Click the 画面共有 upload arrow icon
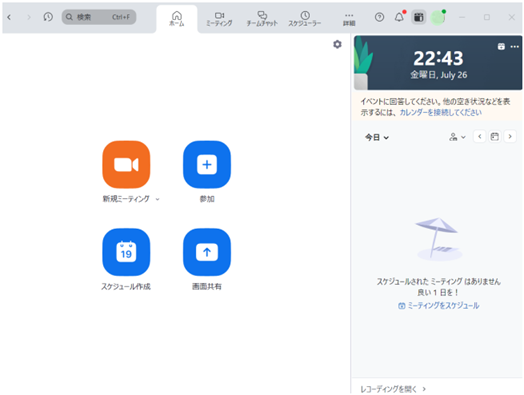This screenshot has width=524, height=395. (207, 252)
